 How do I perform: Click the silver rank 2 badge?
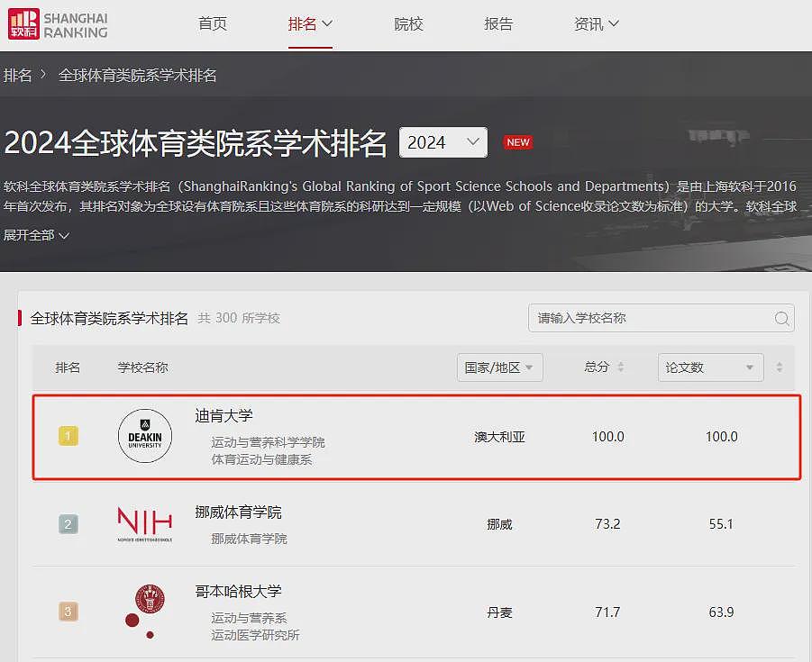coord(68,524)
